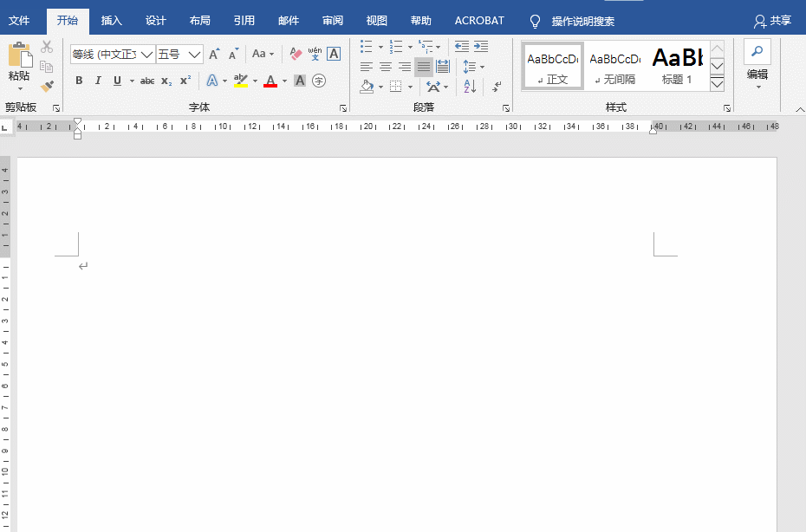Align text left
The width and height of the screenshot is (806, 532).
pos(366,67)
